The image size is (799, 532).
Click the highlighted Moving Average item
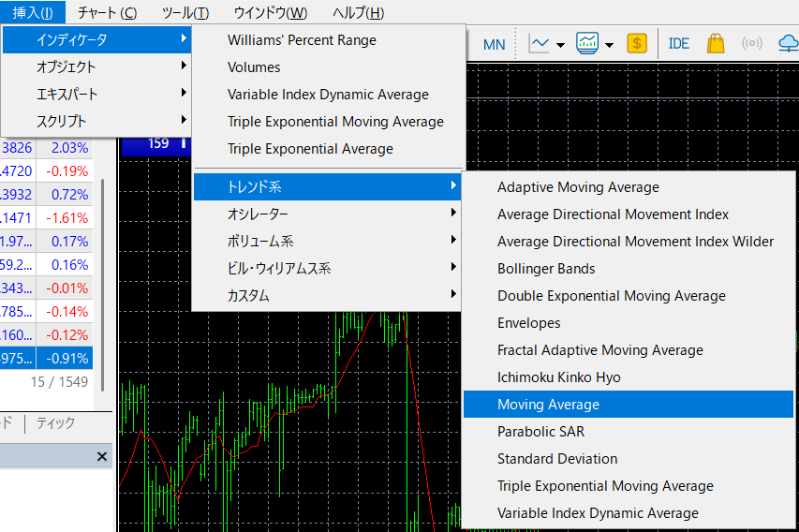(x=629, y=404)
